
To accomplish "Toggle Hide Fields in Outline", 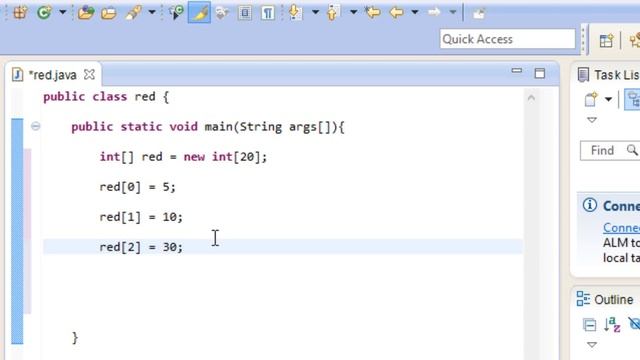I will click(x=634, y=324).
